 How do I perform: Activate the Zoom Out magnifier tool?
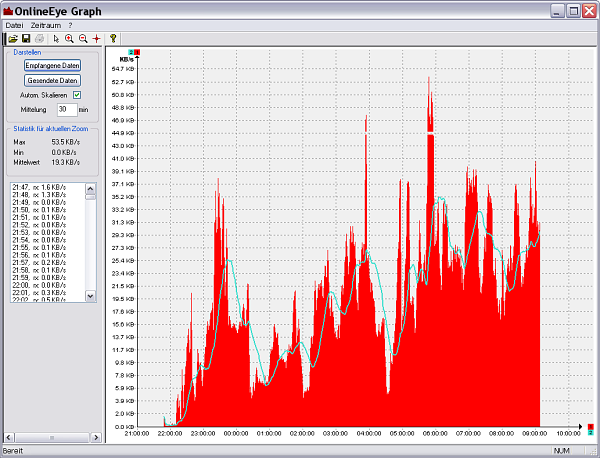pyautogui.click(x=82, y=37)
